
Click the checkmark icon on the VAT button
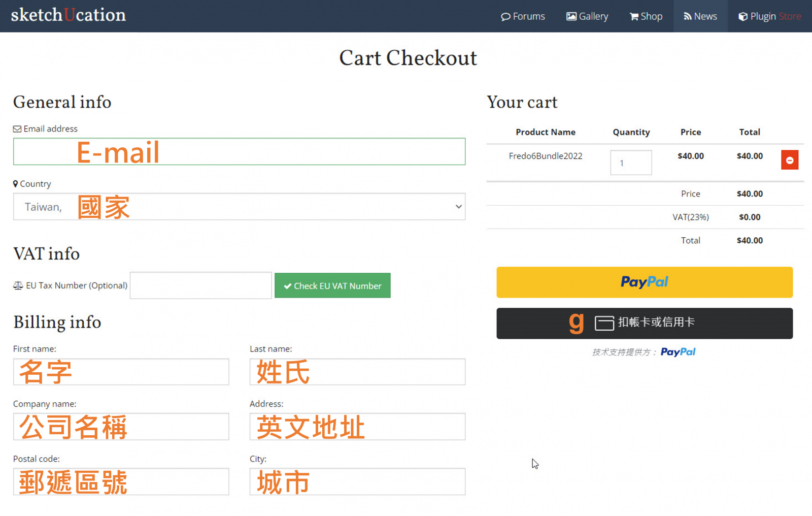coord(288,286)
